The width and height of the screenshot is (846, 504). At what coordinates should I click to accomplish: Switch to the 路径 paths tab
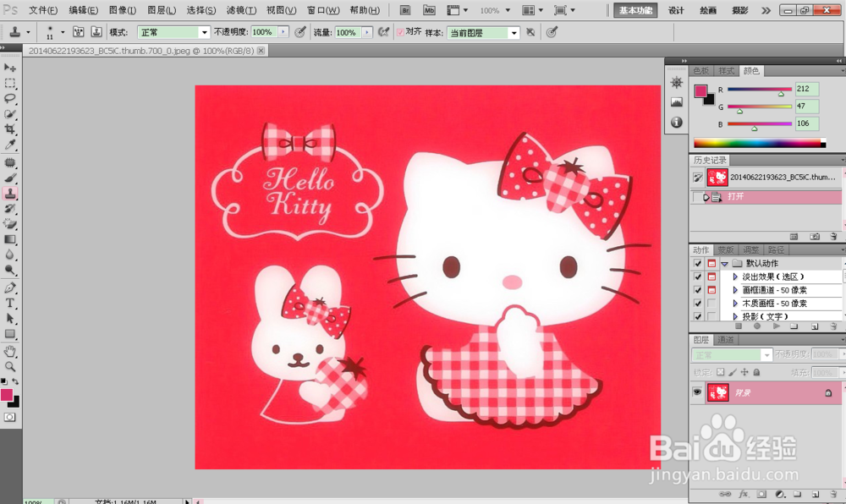coord(776,249)
